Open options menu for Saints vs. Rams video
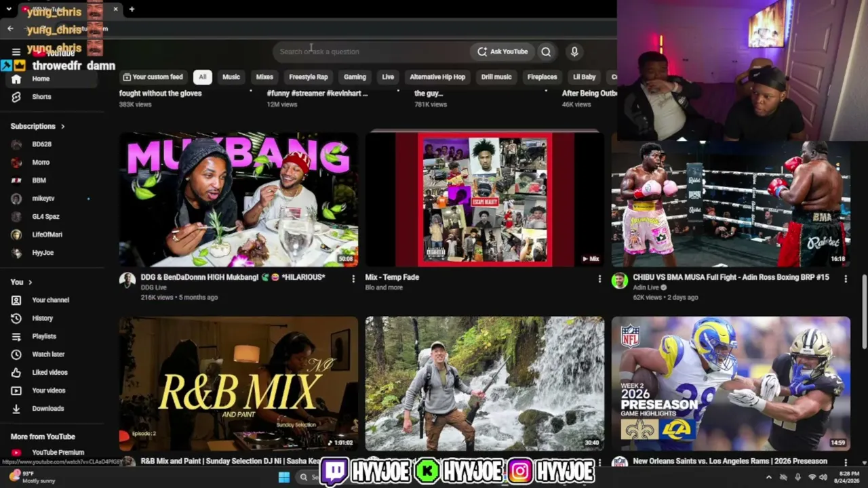 point(846,462)
